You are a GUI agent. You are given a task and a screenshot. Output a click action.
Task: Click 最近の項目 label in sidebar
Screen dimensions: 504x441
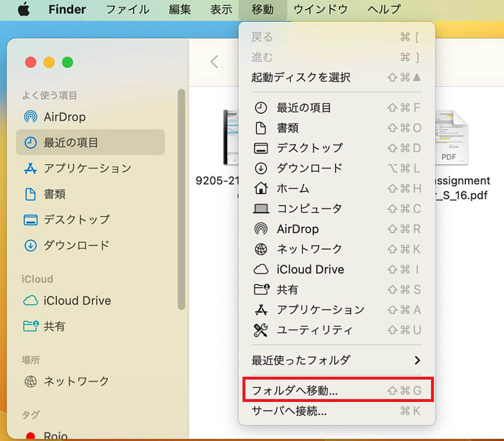71,143
